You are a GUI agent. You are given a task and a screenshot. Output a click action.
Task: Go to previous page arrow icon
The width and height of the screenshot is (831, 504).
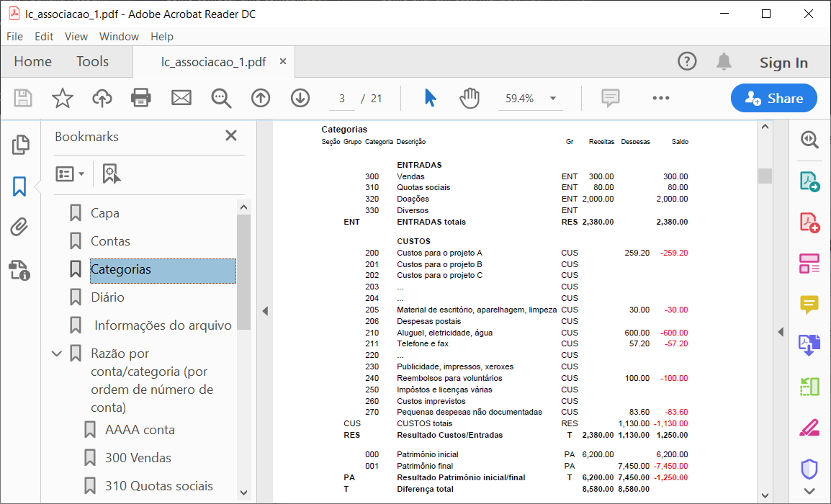click(x=261, y=98)
